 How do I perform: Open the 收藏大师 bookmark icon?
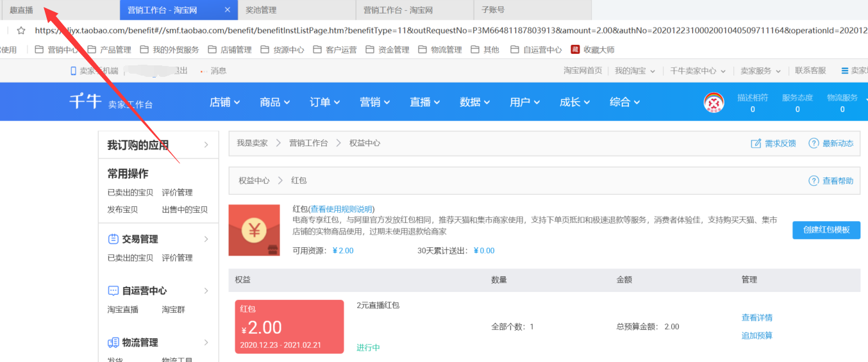[x=575, y=49]
